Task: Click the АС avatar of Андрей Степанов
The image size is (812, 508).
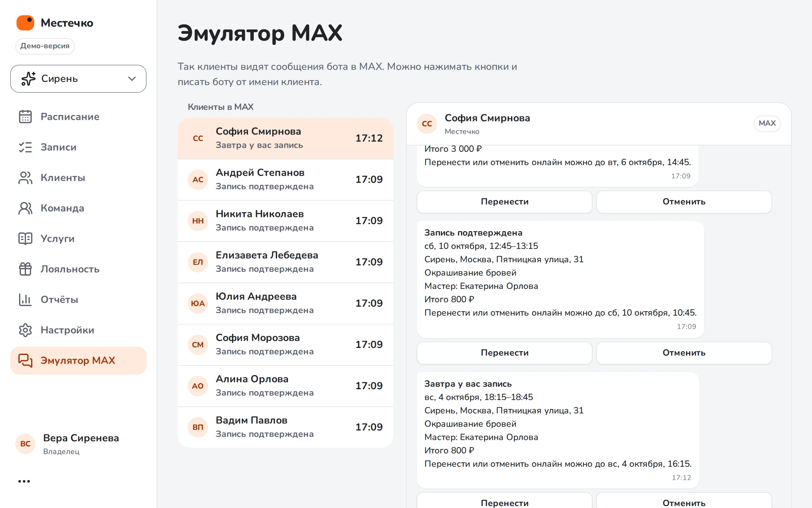Action: pyautogui.click(x=198, y=180)
